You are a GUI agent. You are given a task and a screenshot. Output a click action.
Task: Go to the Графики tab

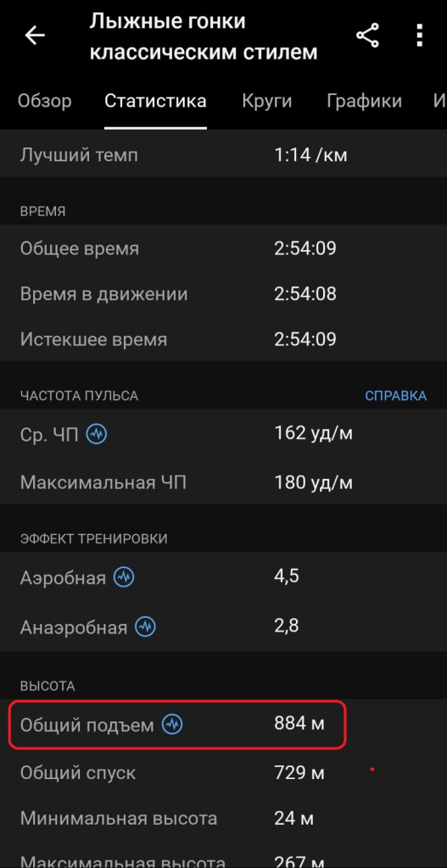pyautogui.click(x=364, y=101)
